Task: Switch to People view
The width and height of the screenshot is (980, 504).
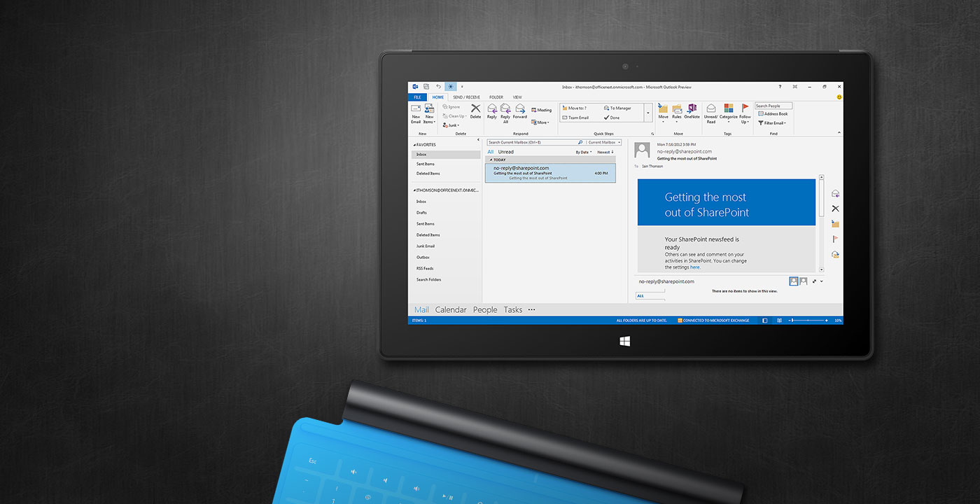Action: click(x=485, y=309)
